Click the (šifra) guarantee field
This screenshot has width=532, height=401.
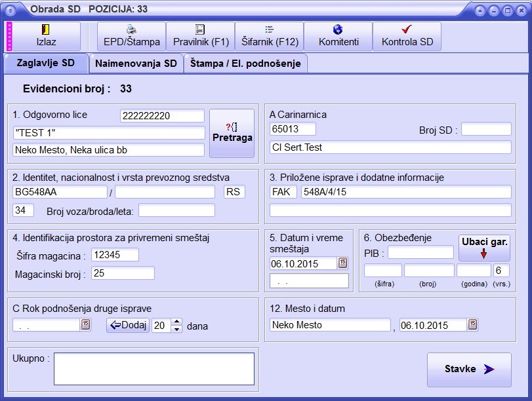383,271
